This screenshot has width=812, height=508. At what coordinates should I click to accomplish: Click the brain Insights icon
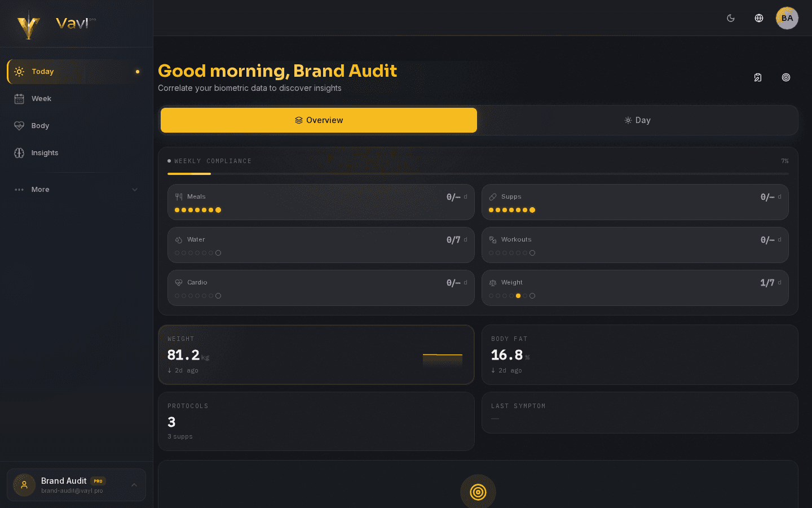point(19,153)
